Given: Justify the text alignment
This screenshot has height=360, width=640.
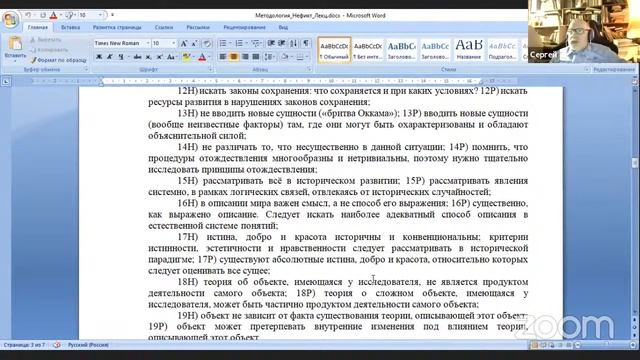Looking at the screenshot, I should pyautogui.click(x=256, y=57).
